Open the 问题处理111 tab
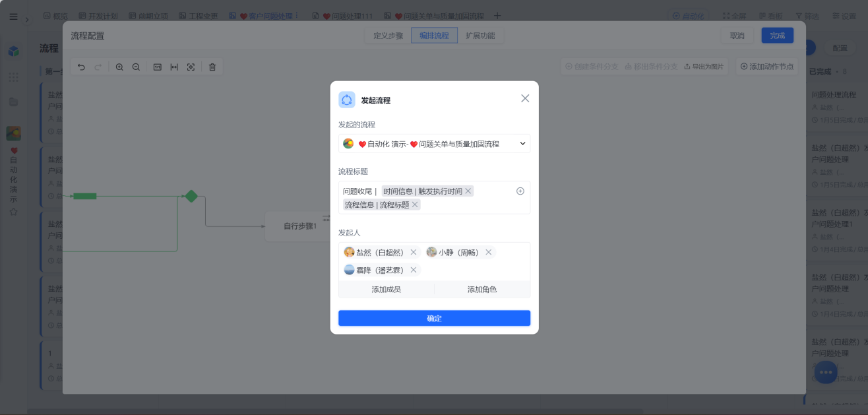 click(x=342, y=16)
